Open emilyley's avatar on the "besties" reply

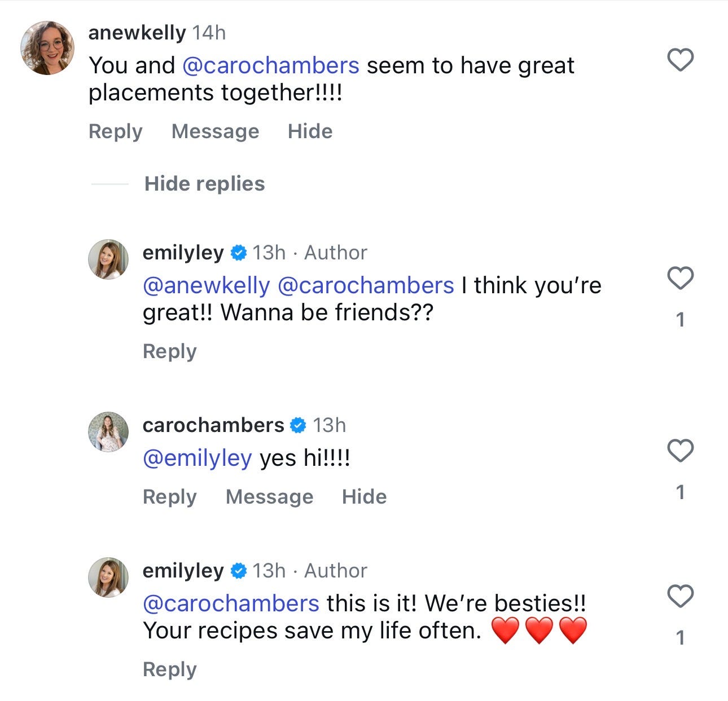click(108, 577)
